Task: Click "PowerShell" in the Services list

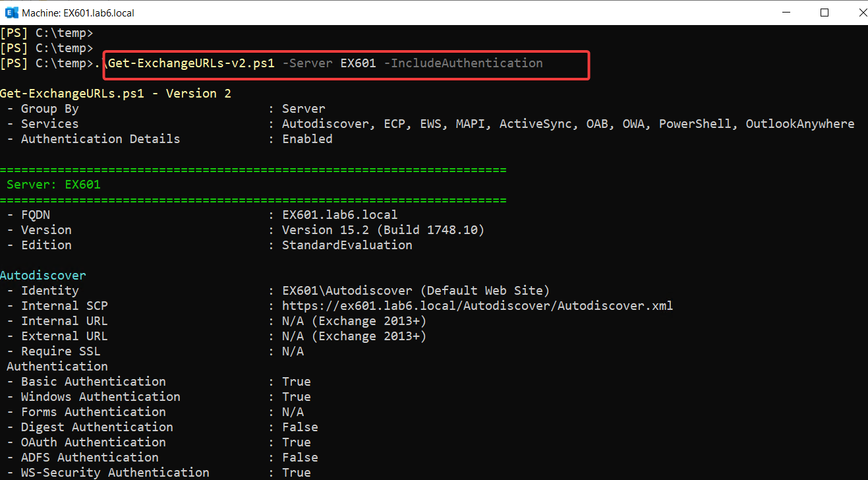Action: 695,124
